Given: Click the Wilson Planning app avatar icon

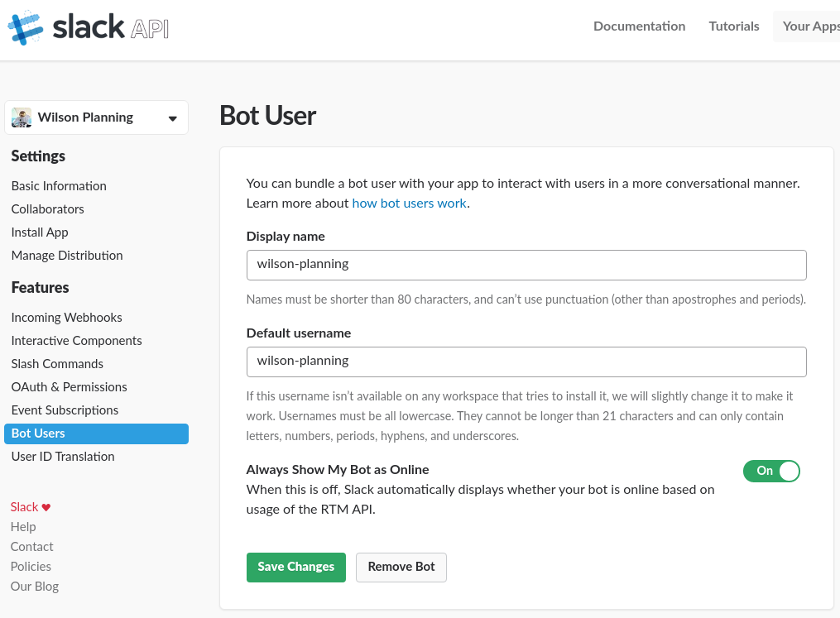Looking at the screenshot, I should tap(22, 117).
